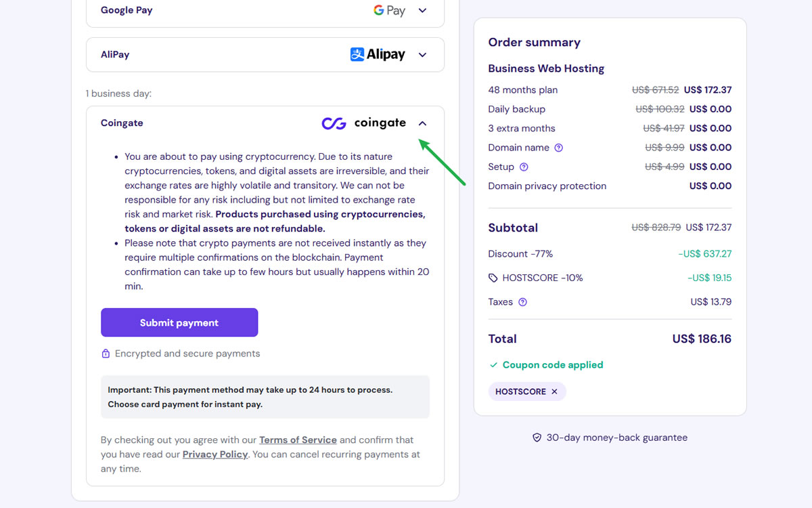Click the lock icon beside Encrypted payments
The width and height of the screenshot is (812, 508).
106,354
